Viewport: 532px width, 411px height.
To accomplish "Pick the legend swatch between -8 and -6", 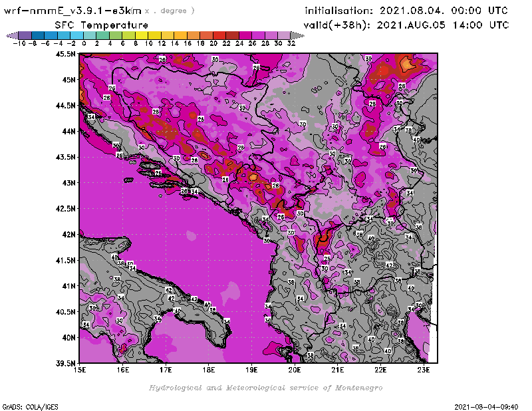I will pyautogui.click(x=38, y=35).
